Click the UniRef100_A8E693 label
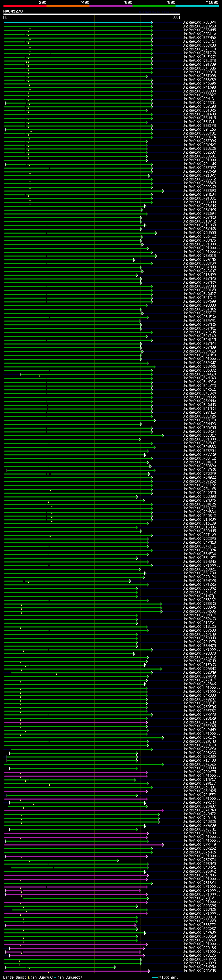This screenshot has height=980, width=222. click(199, 191)
